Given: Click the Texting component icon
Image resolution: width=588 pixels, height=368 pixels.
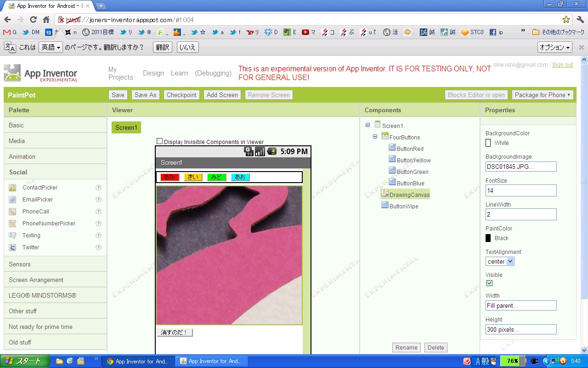Looking at the screenshot, I should click(x=13, y=236).
